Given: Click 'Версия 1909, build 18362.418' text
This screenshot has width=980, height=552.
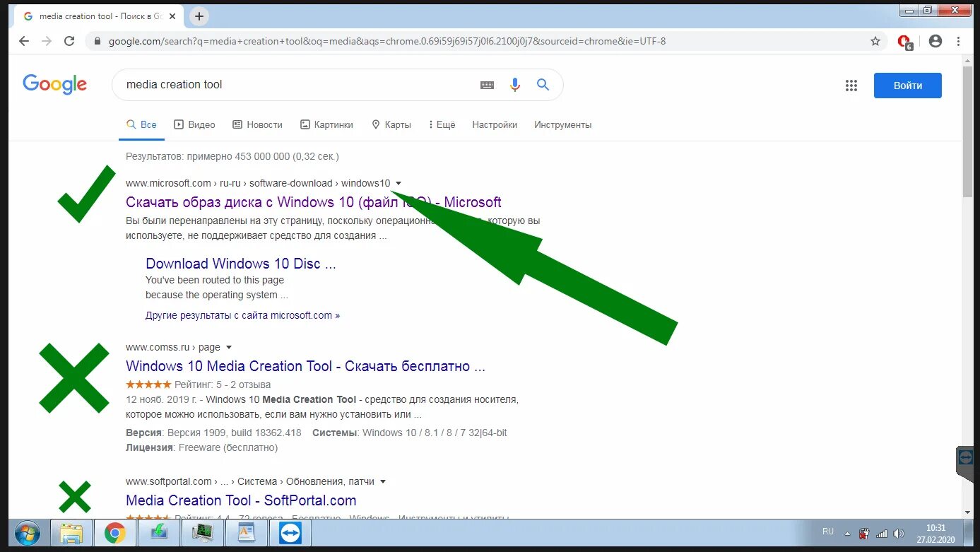Looking at the screenshot, I should [x=235, y=433].
